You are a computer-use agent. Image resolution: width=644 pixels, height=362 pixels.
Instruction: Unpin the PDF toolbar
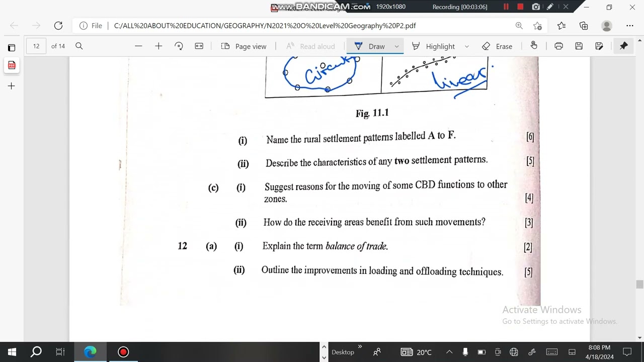(624, 46)
